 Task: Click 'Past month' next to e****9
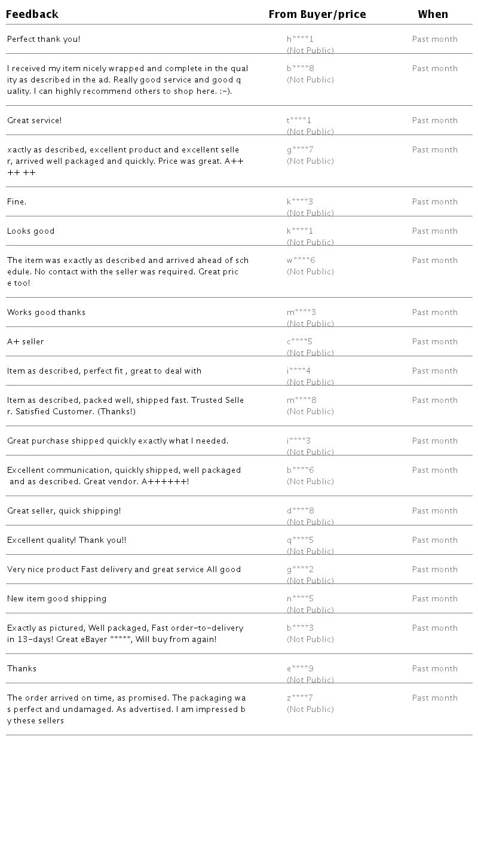click(434, 669)
